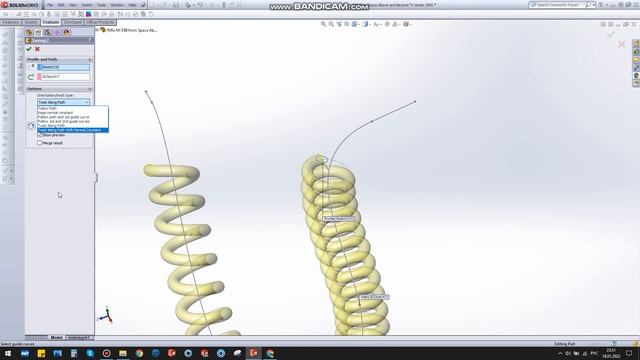
Task: Switch to the Office Products tab
Action: [100, 22]
